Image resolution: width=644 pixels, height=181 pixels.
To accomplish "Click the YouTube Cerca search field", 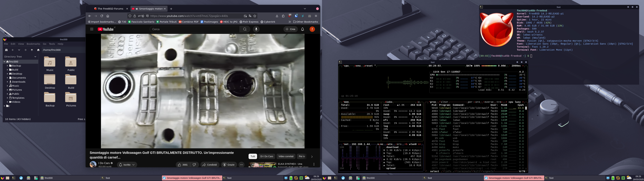I will coord(195,29).
